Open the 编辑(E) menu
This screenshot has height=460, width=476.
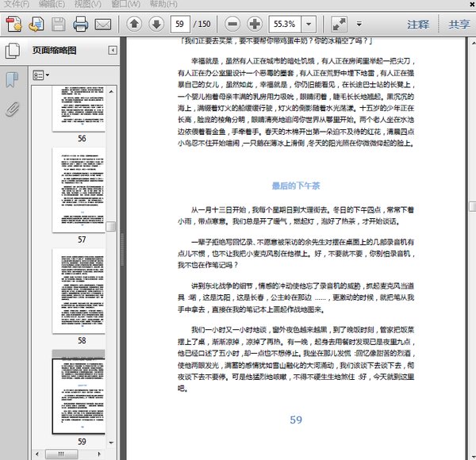pos(52,4)
